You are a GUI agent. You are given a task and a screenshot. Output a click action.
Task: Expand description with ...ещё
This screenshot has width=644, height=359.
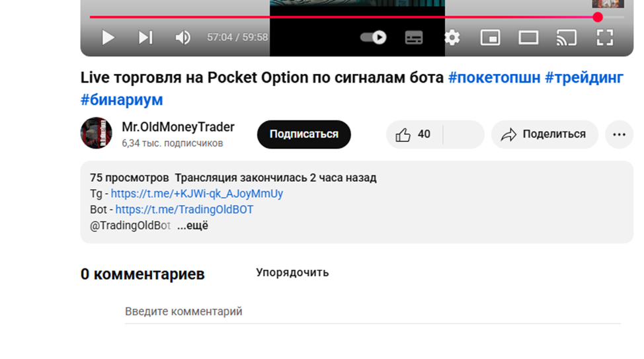click(x=192, y=225)
